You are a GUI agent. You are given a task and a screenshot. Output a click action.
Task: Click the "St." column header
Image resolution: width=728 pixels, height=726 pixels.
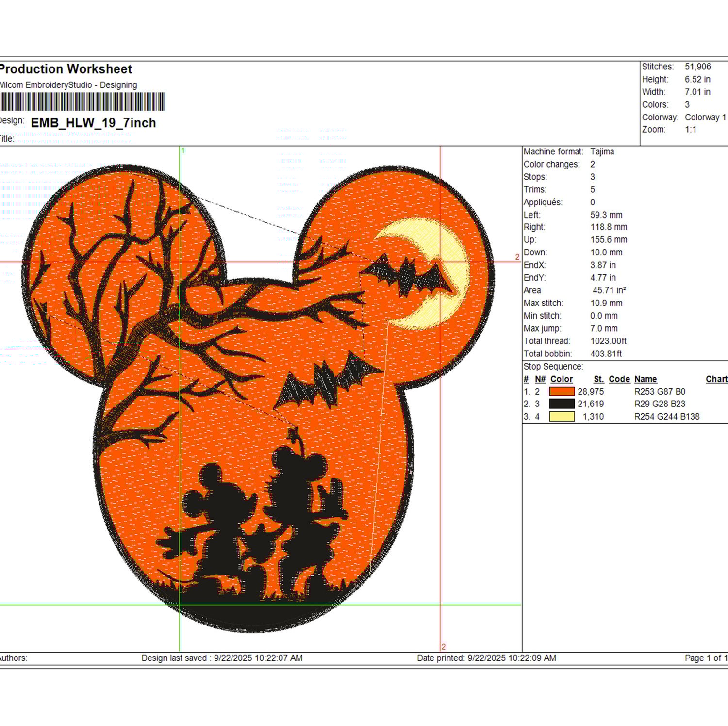(x=599, y=379)
